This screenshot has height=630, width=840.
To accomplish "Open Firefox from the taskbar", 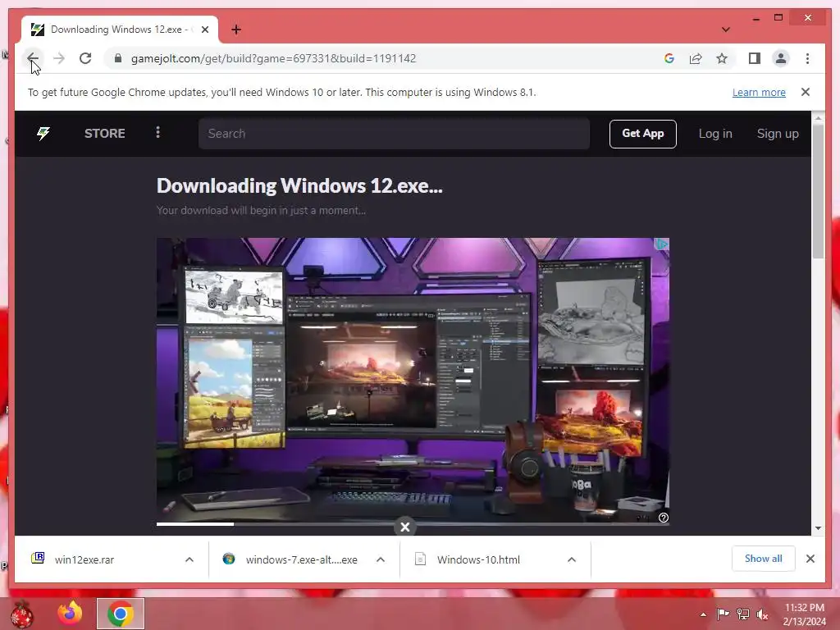I will point(70,614).
